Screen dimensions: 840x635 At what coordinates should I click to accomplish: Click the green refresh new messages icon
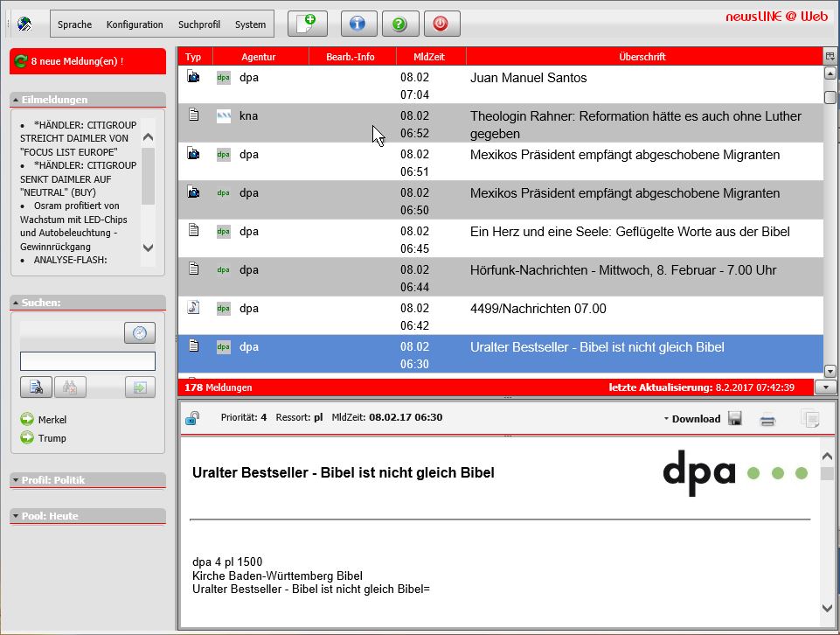(20, 61)
